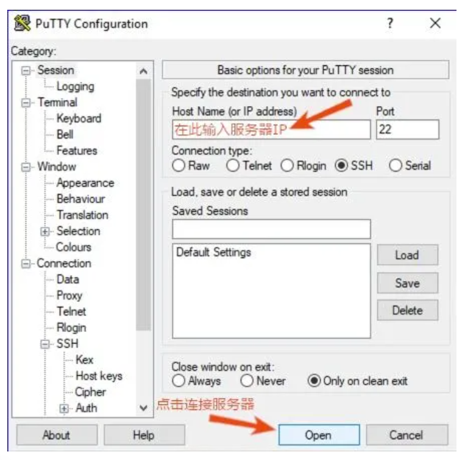Open the Window category
This screenshot has width=476, height=460.
tap(57, 167)
